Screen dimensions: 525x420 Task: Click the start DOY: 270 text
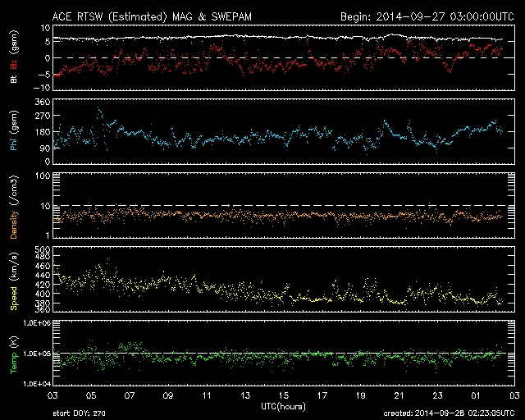coord(80,413)
